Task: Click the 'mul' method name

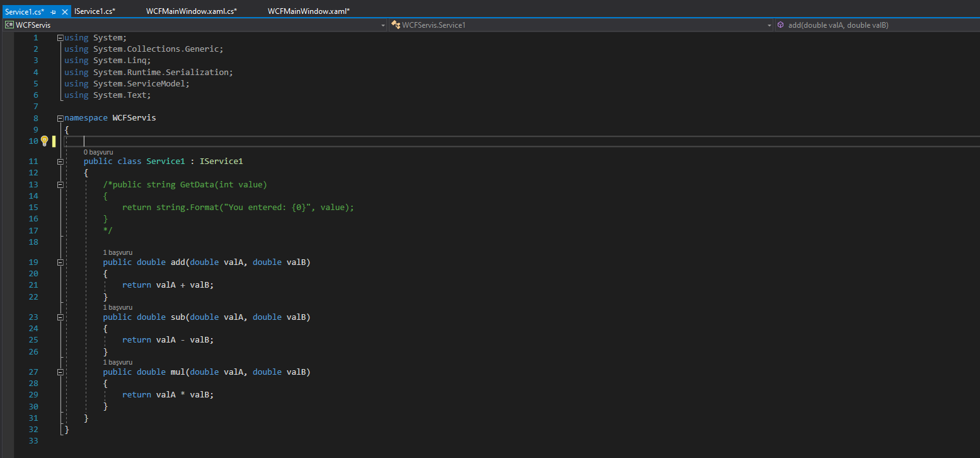Action: 178,372
